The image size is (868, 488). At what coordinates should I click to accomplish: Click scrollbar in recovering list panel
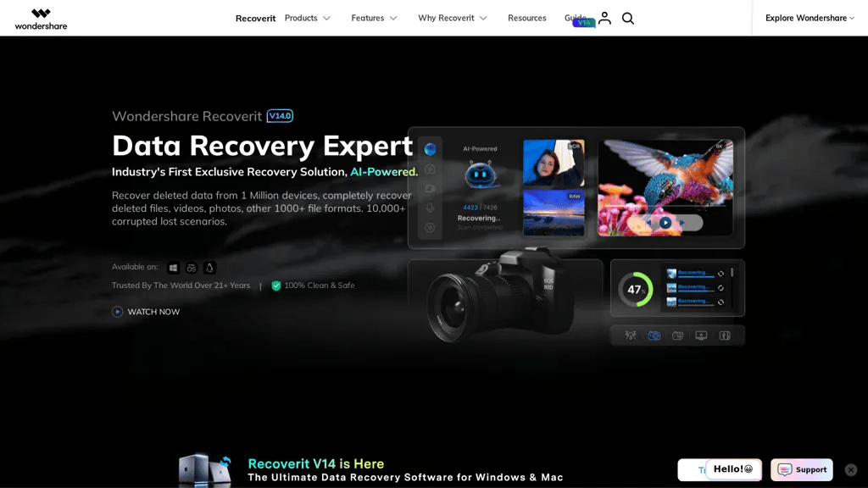(x=732, y=272)
